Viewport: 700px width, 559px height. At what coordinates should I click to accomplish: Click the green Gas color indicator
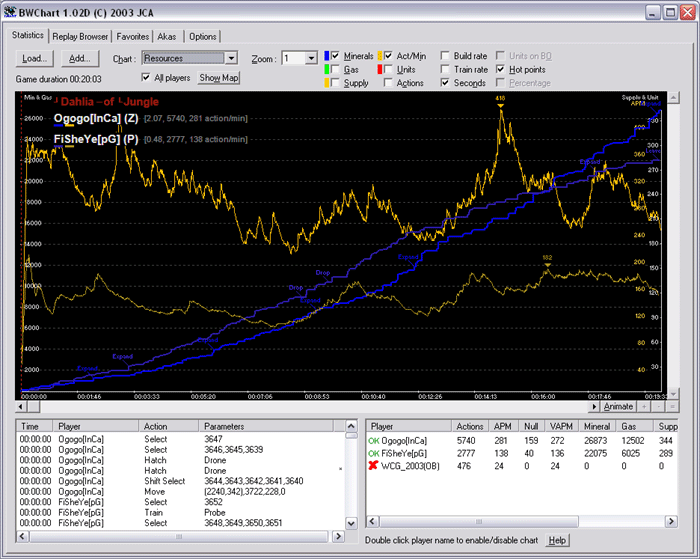(x=326, y=70)
